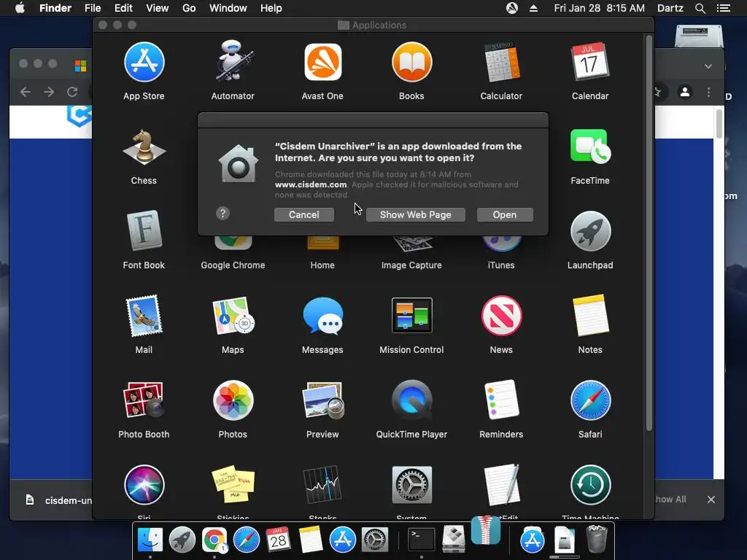Viewport: 747px width, 560px height.
Task: Click the Chrome reload page button
Action: tap(72, 92)
